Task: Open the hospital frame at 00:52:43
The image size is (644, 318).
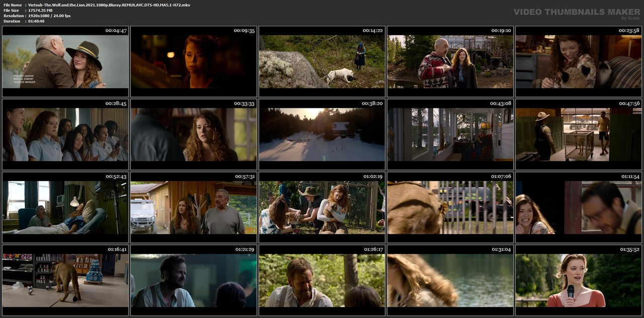Action: tap(65, 207)
